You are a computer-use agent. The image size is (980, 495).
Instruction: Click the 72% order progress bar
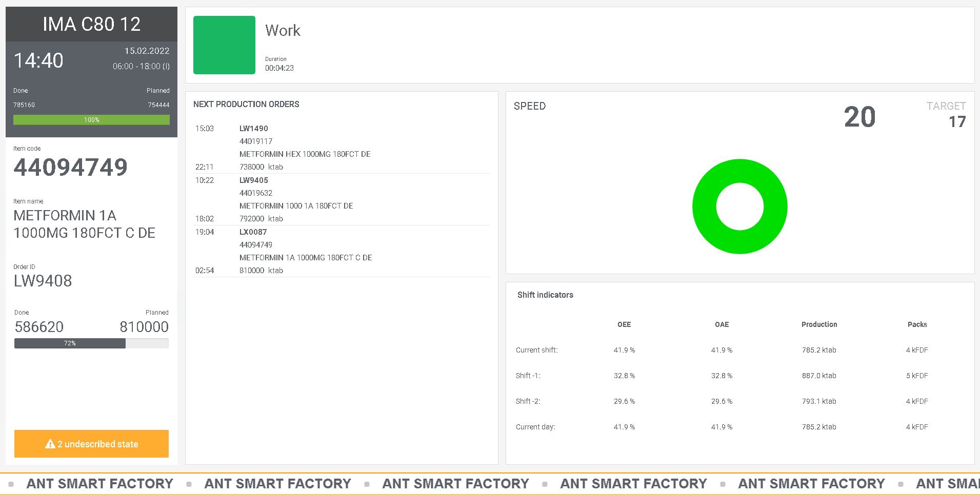click(91, 343)
